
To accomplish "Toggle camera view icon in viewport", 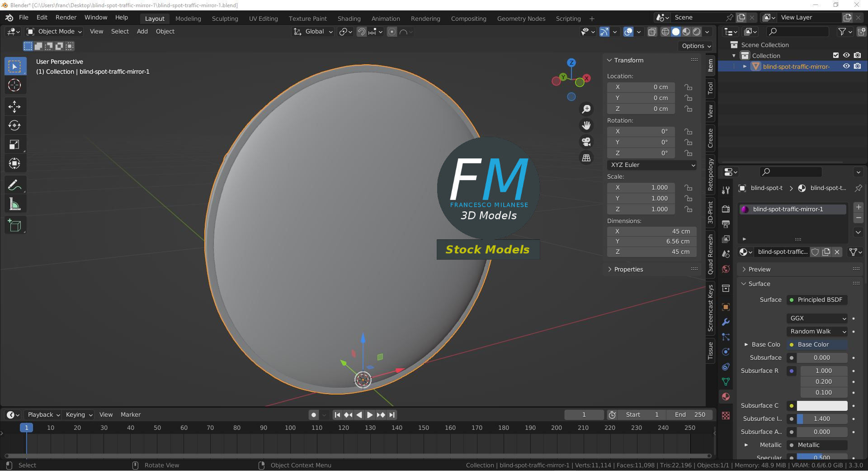I will click(x=586, y=142).
